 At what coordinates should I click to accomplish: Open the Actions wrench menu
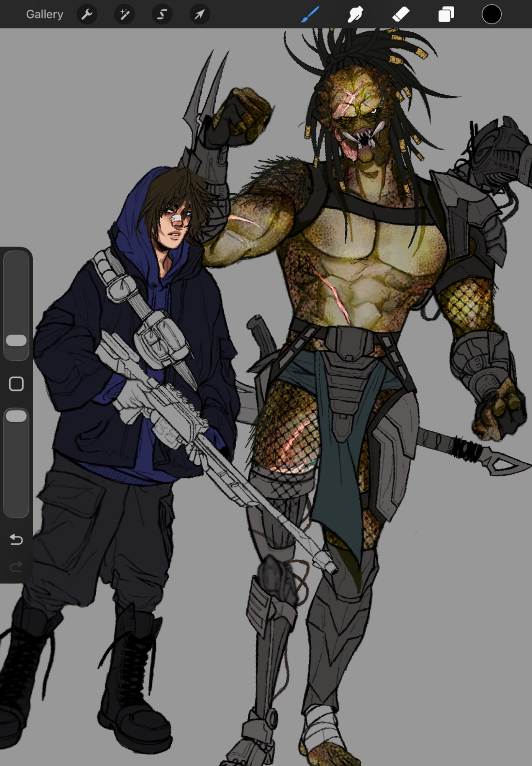pyautogui.click(x=87, y=15)
